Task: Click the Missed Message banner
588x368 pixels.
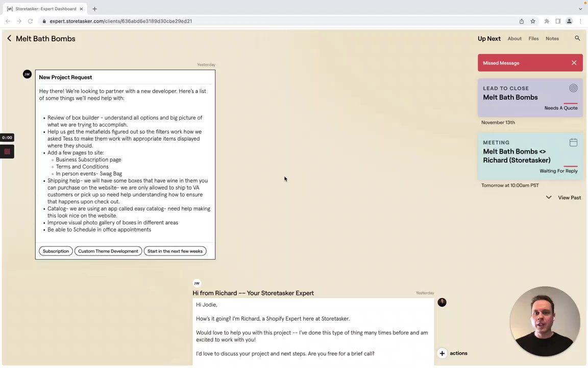Action: [x=530, y=63]
